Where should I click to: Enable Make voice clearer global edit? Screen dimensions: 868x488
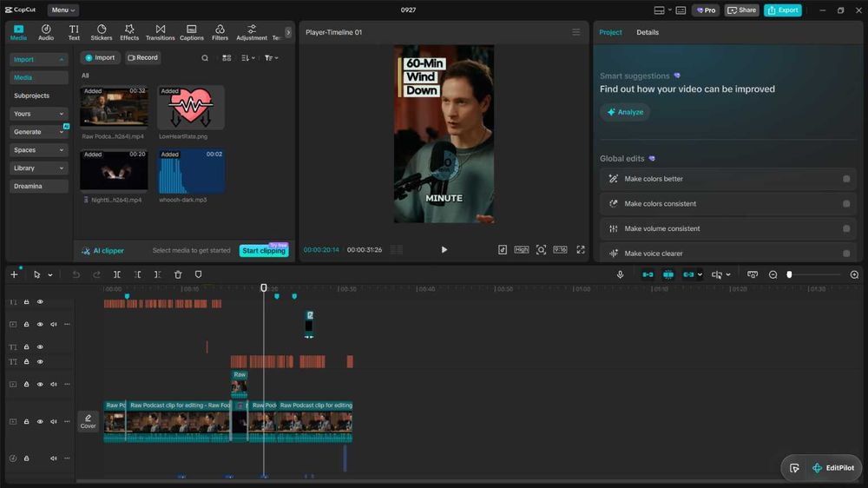coord(846,254)
